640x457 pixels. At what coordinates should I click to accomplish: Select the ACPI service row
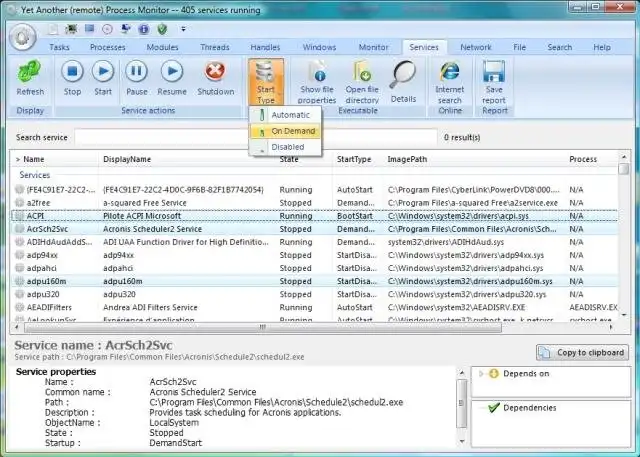pyautogui.click(x=314, y=216)
